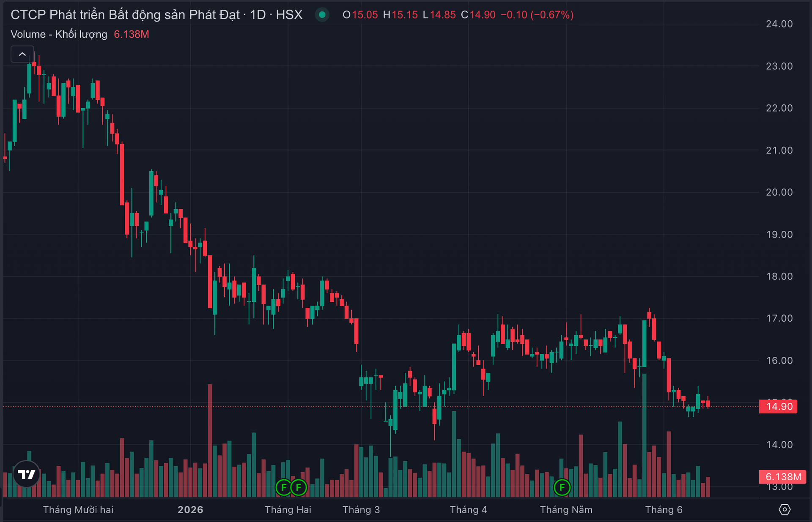Click the 18.00 price axis label

tap(779, 276)
